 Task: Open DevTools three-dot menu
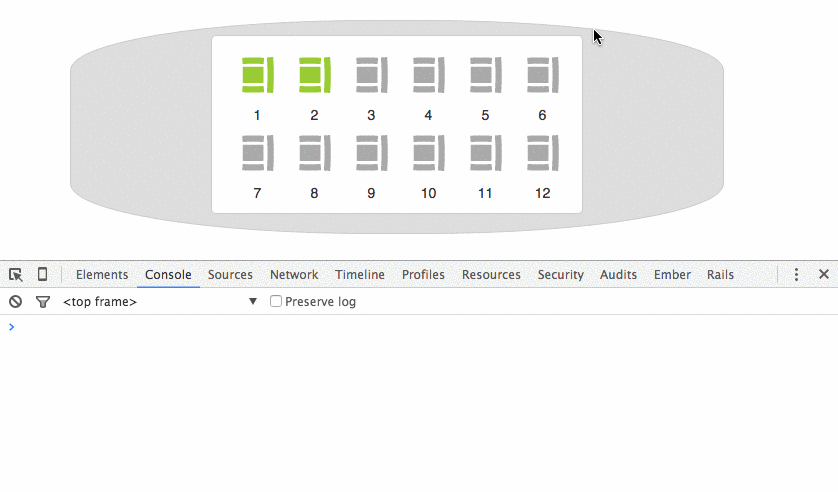point(796,274)
